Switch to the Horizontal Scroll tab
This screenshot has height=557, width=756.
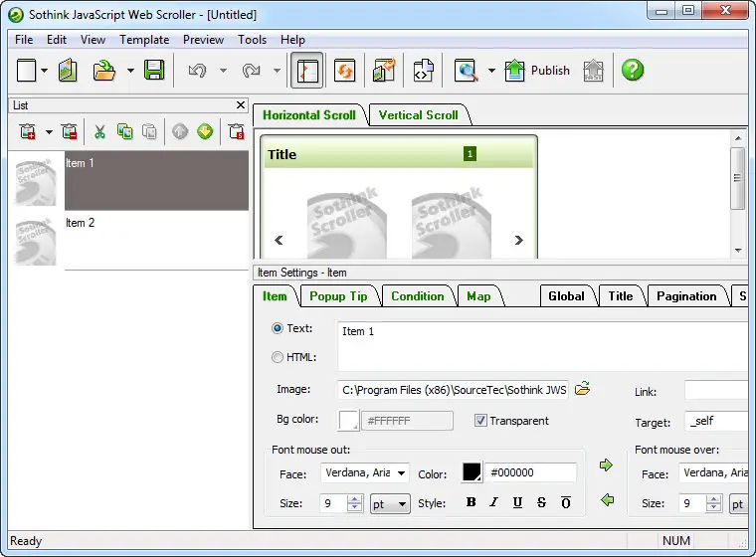tap(309, 114)
